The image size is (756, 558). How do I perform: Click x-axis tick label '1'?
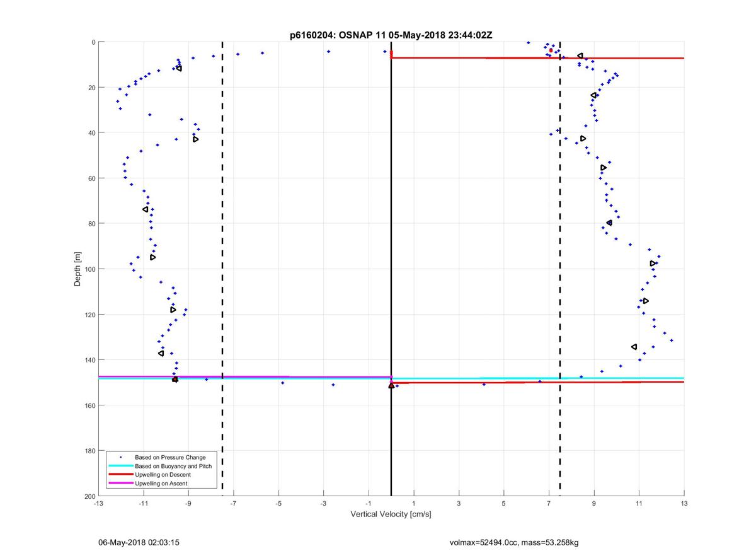[x=414, y=504]
